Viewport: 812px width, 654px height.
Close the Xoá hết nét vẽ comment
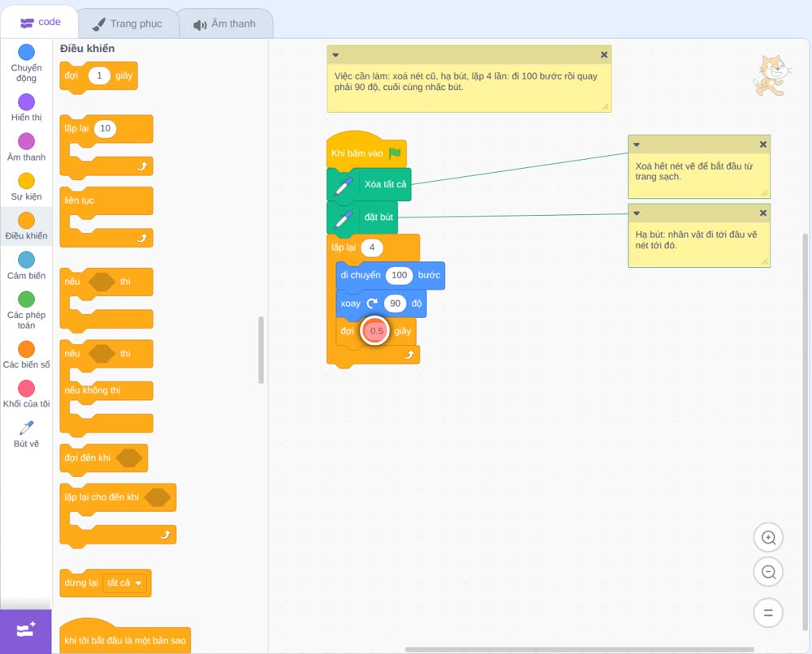[762, 145]
